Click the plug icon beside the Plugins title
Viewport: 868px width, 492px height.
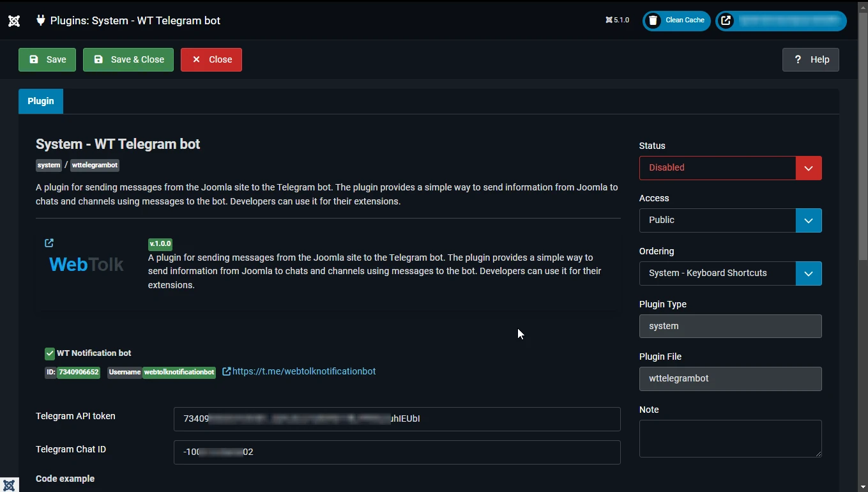[x=41, y=20]
